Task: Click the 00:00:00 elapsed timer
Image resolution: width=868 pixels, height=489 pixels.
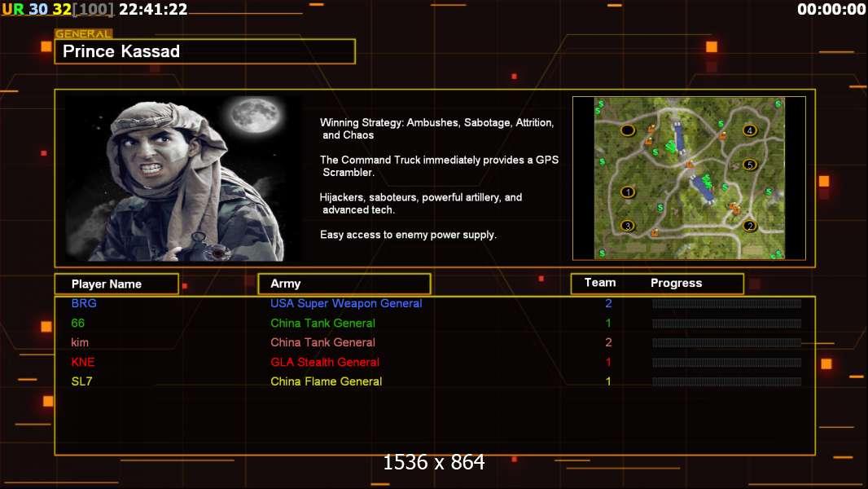Action: 831,9
